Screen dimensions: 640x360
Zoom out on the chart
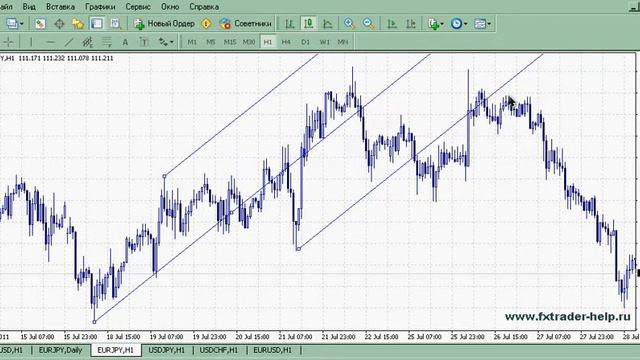point(369,24)
